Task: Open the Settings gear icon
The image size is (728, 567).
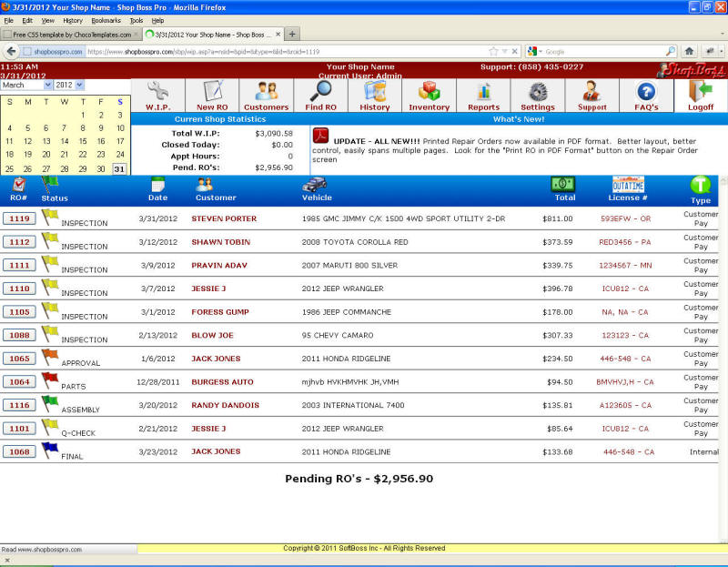Action: coord(538,92)
